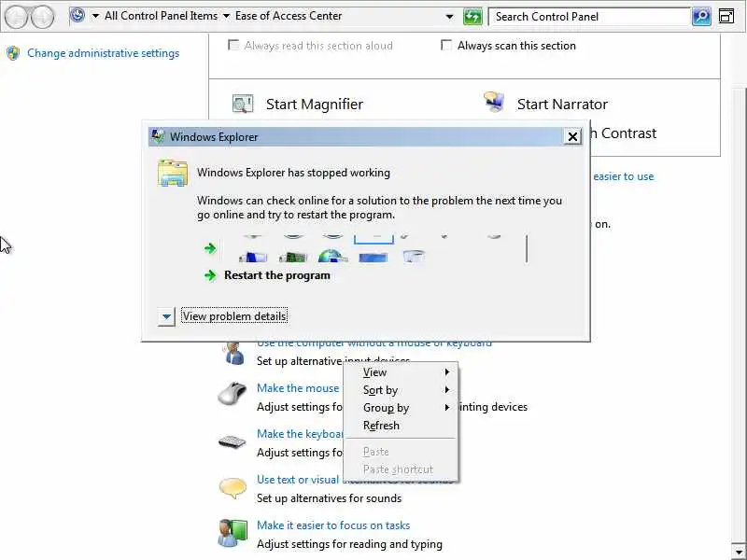The image size is (747, 560).
Task: Open Use text or visual alternatives link
Action: pyautogui.click(x=298, y=480)
